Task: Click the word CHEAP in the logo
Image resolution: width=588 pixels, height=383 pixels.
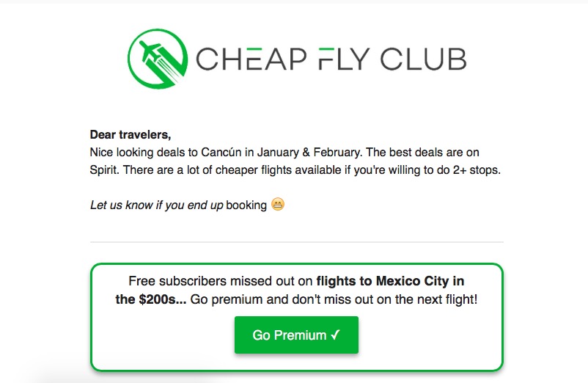Action: tap(251, 59)
